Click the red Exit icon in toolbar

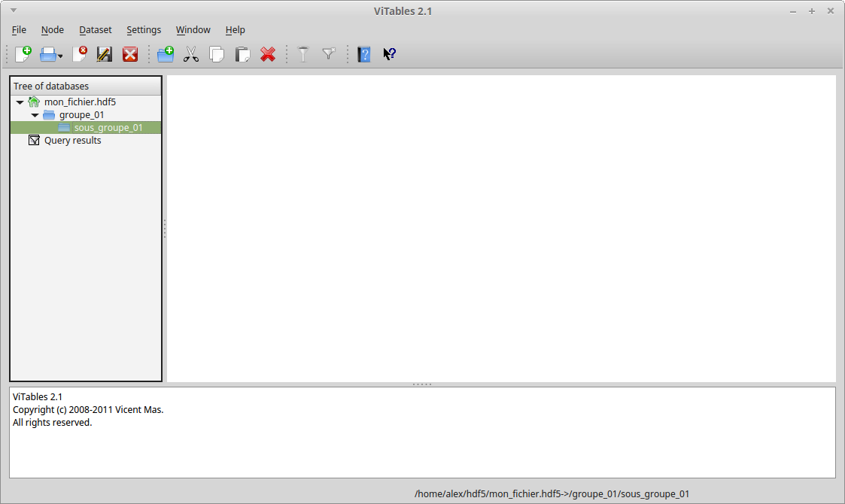coord(130,54)
